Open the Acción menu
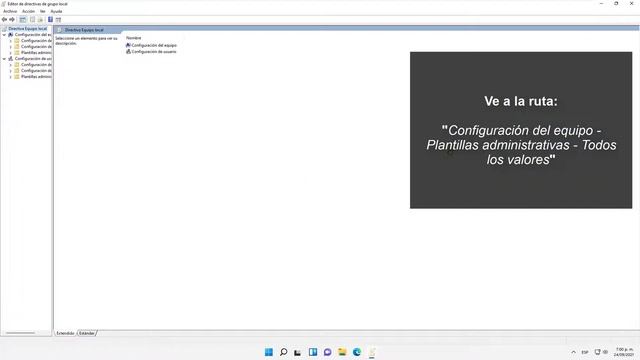 pyautogui.click(x=28, y=11)
